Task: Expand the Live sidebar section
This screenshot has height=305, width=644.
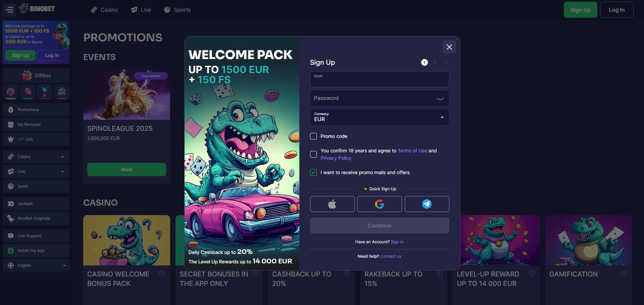Action: click(x=36, y=171)
